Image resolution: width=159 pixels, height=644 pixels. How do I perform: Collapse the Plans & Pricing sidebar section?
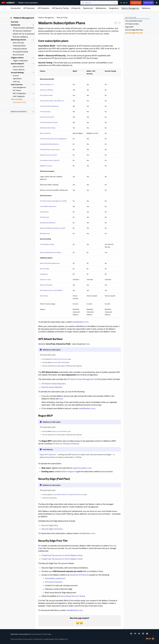click(33, 99)
